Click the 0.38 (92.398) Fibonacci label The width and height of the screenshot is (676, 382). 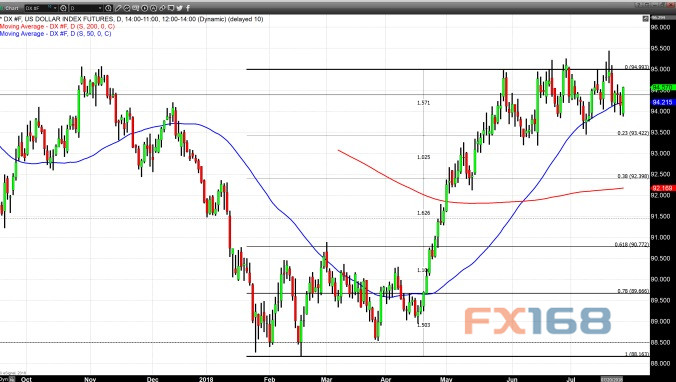pos(633,176)
